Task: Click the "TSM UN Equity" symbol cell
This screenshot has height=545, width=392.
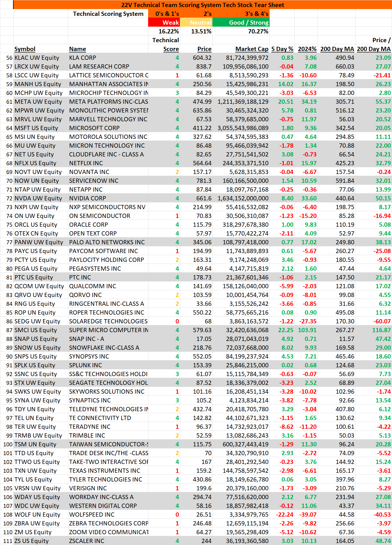Action: click(x=41, y=444)
